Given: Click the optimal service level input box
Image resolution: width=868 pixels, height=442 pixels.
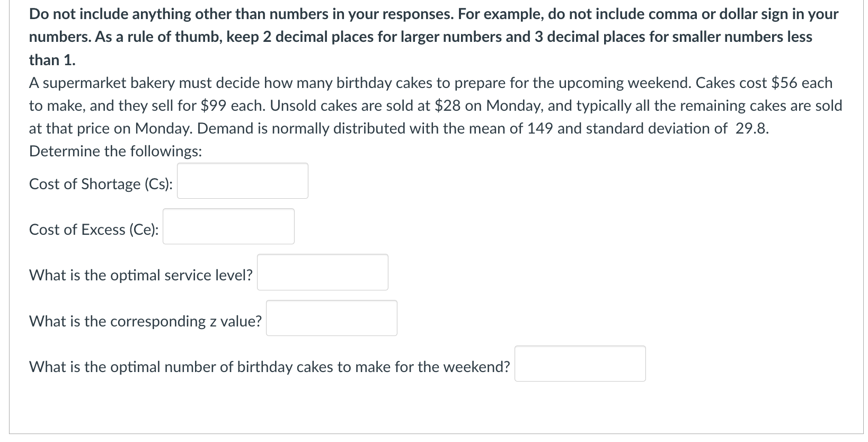Looking at the screenshot, I should (322, 272).
